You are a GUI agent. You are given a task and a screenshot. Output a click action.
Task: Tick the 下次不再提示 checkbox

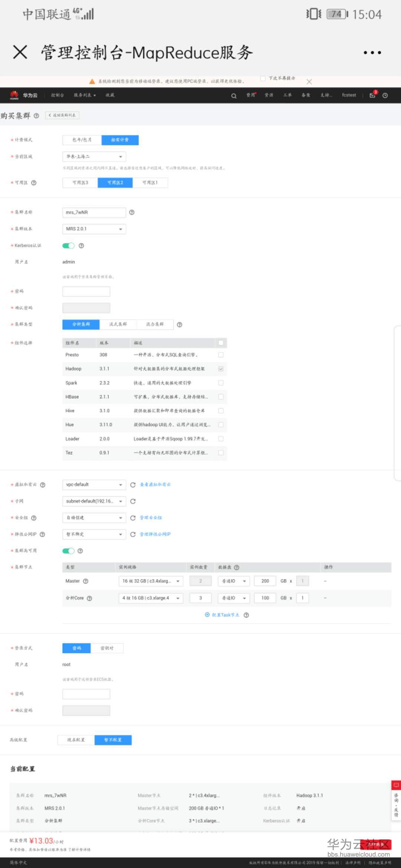pyautogui.click(x=263, y=79)
